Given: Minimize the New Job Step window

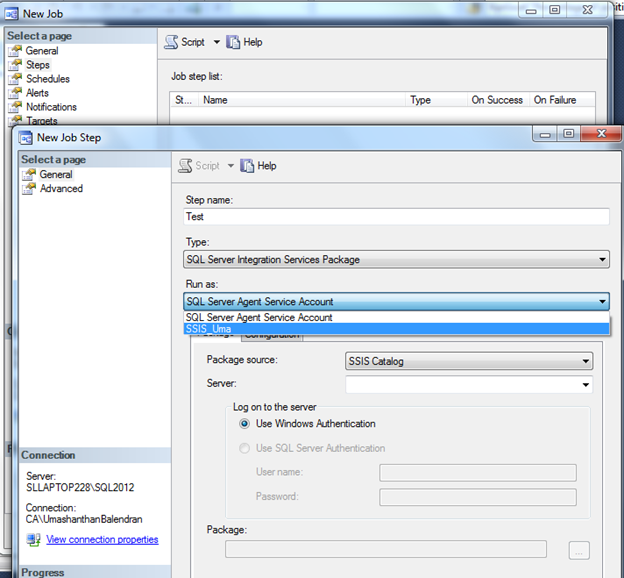Looking at the screenshot, I should tap(545, 134).
